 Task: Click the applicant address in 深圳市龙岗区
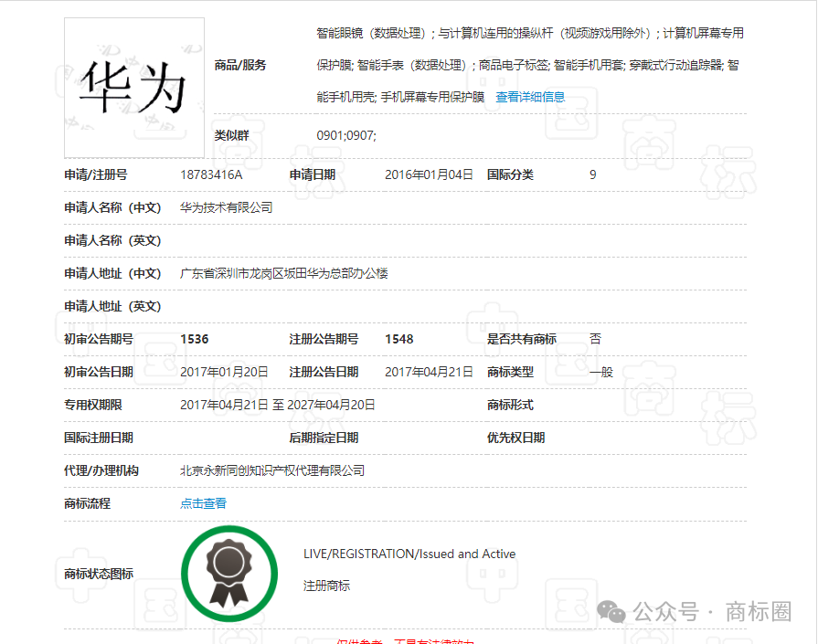[283, 273]
